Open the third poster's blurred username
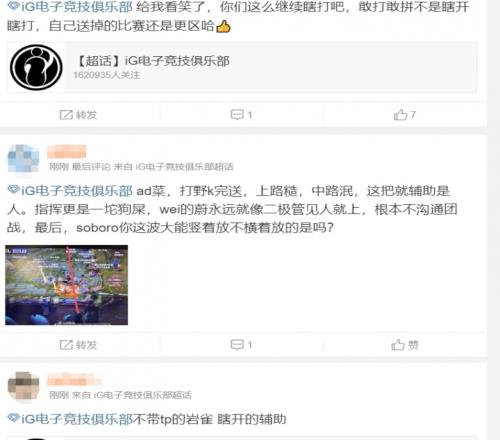This screenshot has width=500, height=440. [74, 380]
